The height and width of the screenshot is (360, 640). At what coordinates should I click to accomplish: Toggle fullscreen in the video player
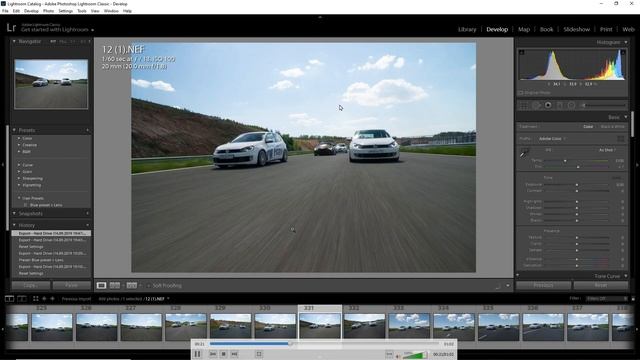(259, 354)
